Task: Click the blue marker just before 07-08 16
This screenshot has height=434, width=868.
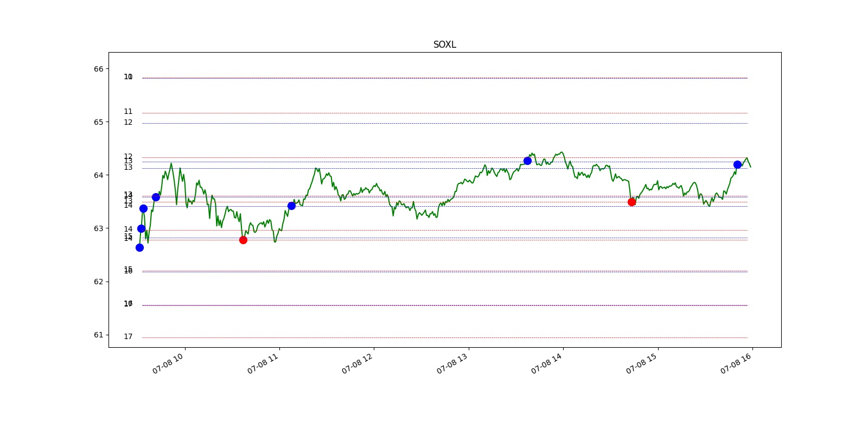Action: (x=737, y=164)
